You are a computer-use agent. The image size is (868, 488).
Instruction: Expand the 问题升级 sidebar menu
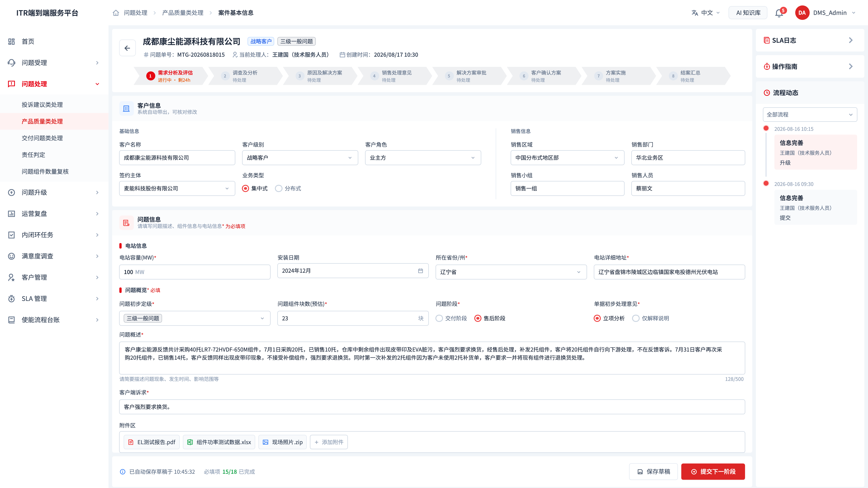coord(54,193)
